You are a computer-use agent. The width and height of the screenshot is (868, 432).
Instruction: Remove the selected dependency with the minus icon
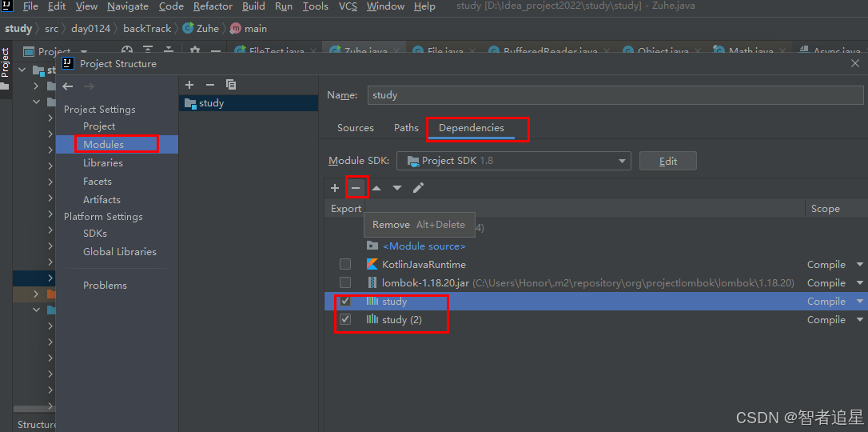pyautogui.click(x=356, y=188)
